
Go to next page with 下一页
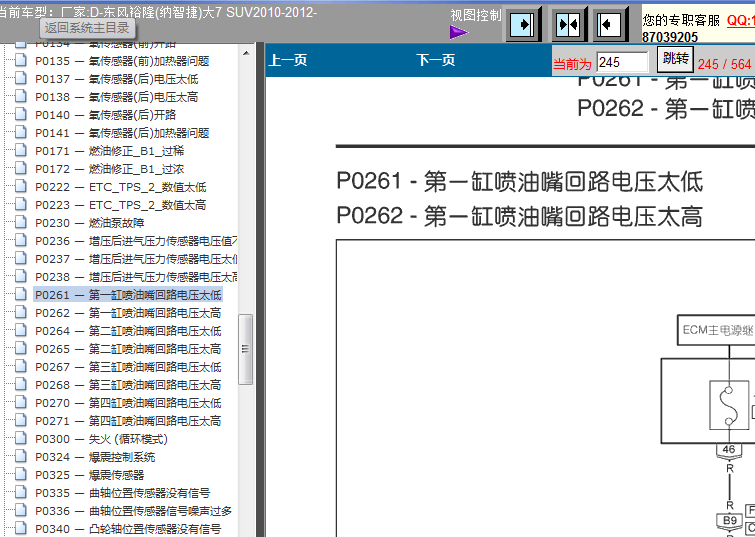click(436, 60)
